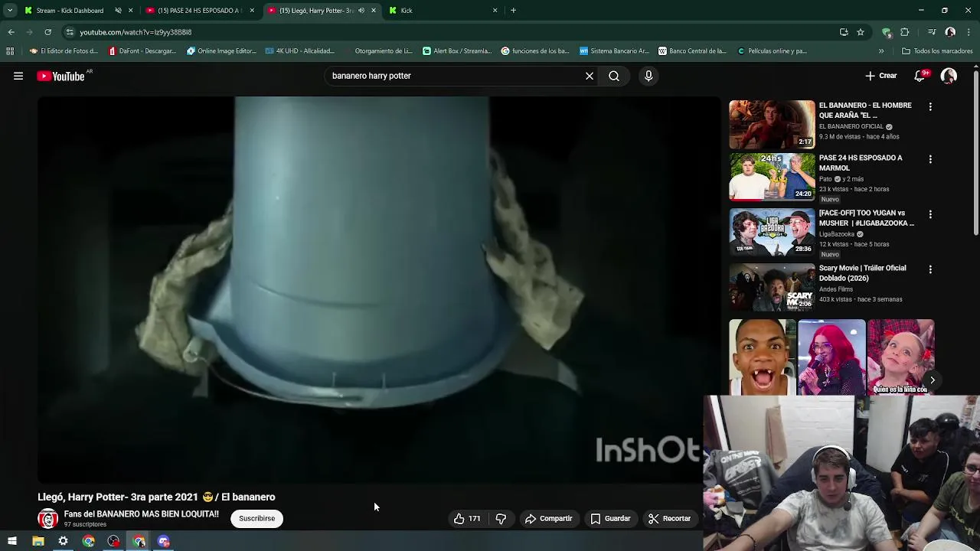Screen dimensions: 980x551
Task: Open DaFont - Descargar bookmark
Action: pos(142,51)
